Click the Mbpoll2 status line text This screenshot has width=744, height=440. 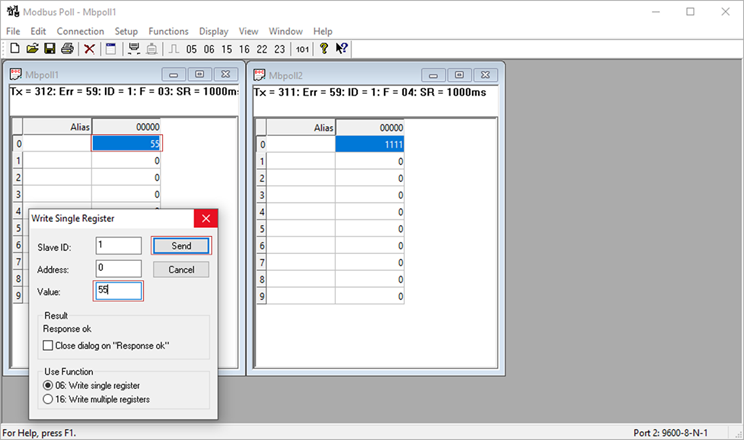coord(370,92)
